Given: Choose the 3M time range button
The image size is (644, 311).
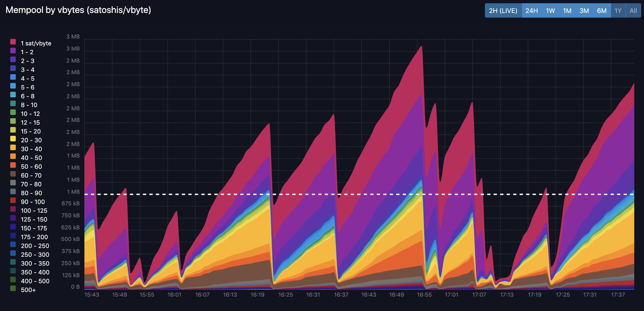Looking at the screenshot, I should (x=584, y=11).
